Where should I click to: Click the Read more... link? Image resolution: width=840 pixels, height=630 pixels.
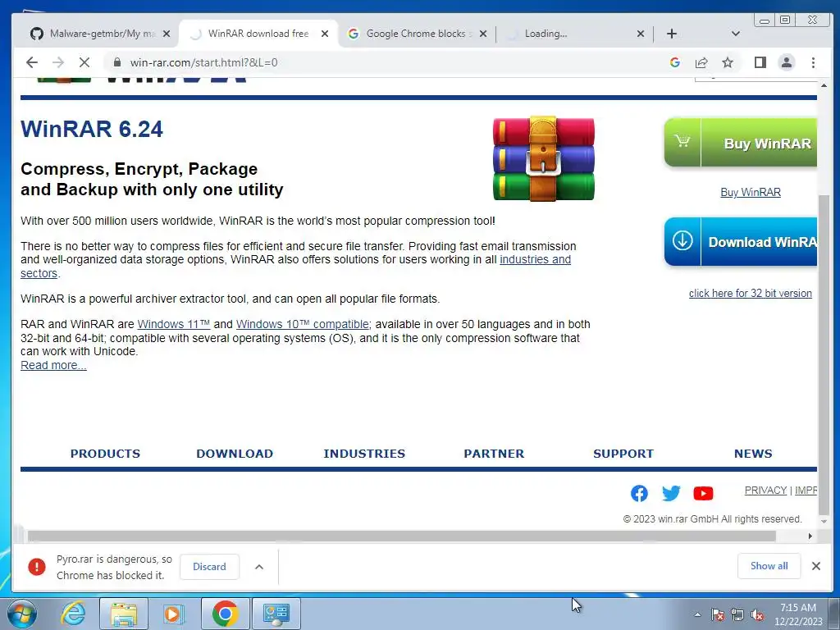click(x=53, y=365)
